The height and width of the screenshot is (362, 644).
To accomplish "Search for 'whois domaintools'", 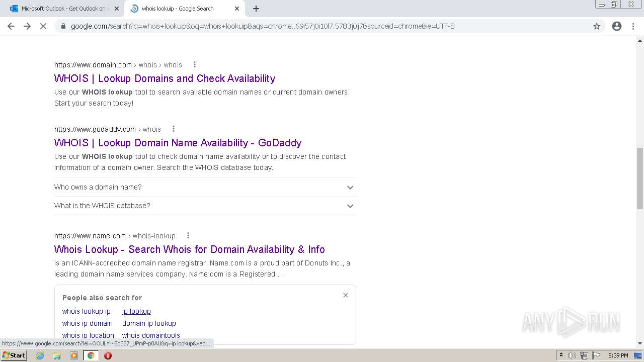I will [151, 335].
